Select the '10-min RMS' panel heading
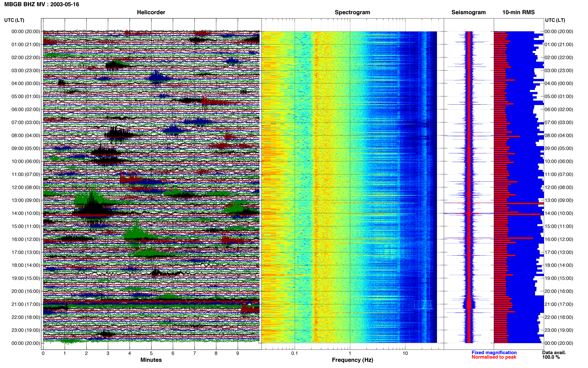 point(518,12)
